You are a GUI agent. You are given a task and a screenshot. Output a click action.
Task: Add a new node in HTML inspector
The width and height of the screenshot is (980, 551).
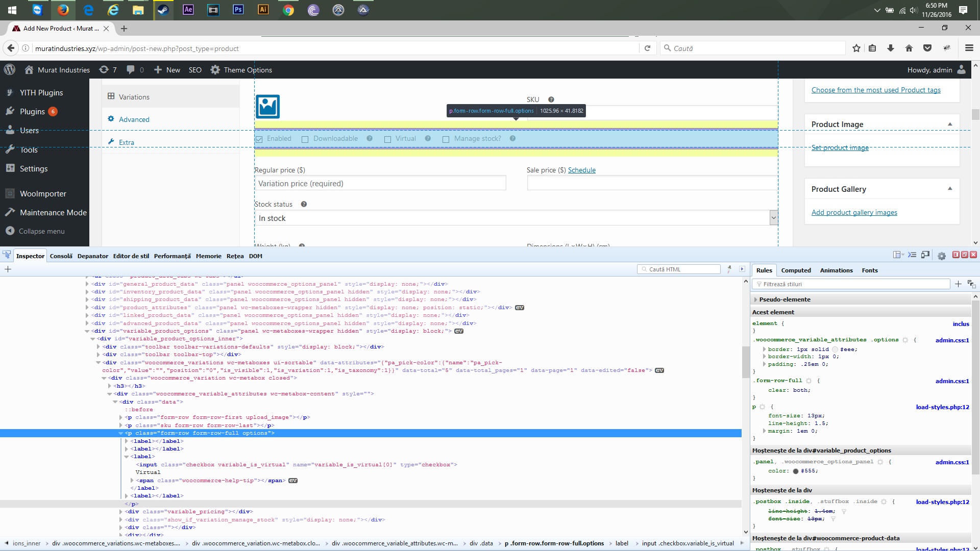[8, 269]
